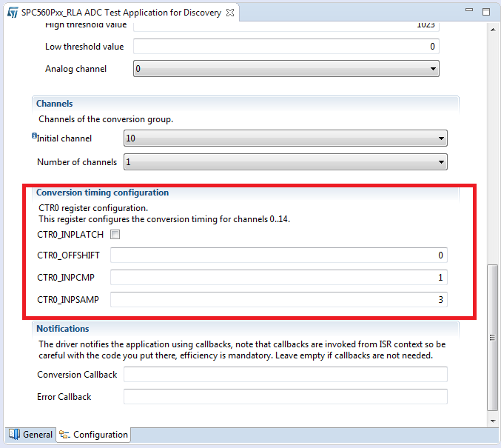Switch to the General tab
This screenshot has width=501, height=448.
30,435
